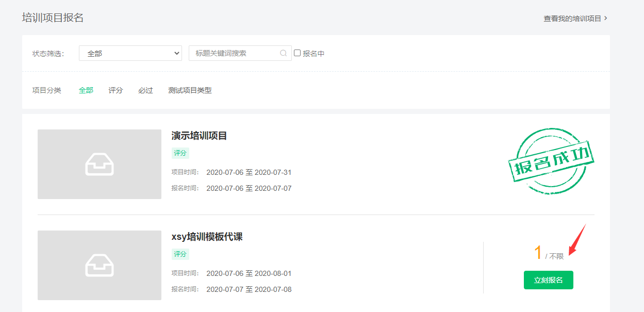The width and height of the screenshot is (644, 312).
Task: Focus the 标题关键词搜索 input field
Action: (235, 53)
